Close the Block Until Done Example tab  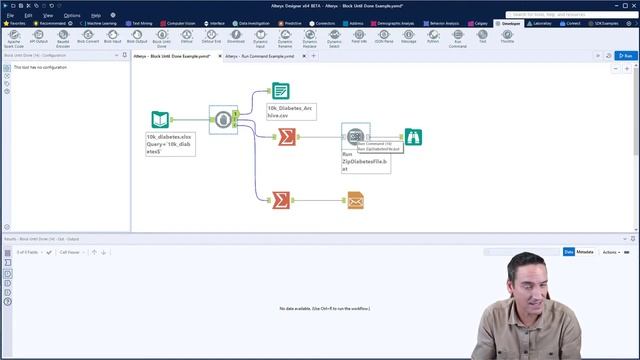pos(220,56)
